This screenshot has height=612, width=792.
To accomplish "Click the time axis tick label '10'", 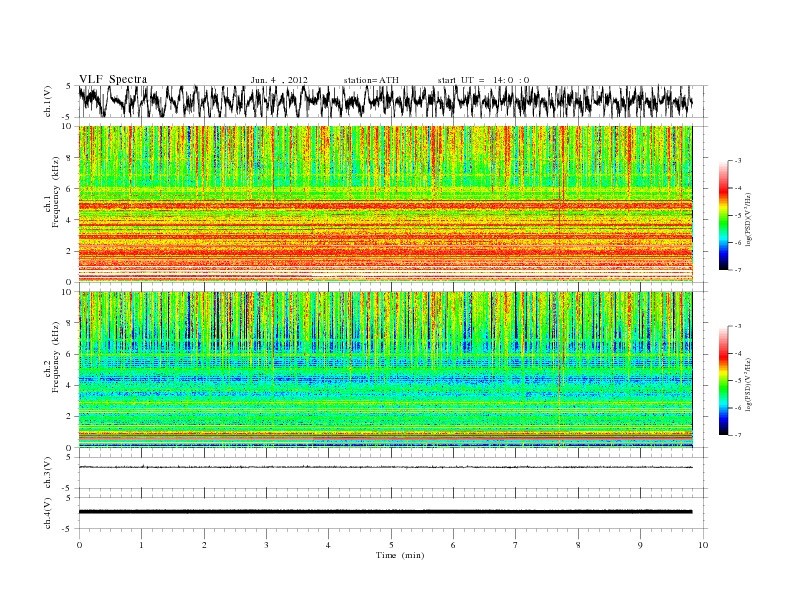I will tap(703, 545).
